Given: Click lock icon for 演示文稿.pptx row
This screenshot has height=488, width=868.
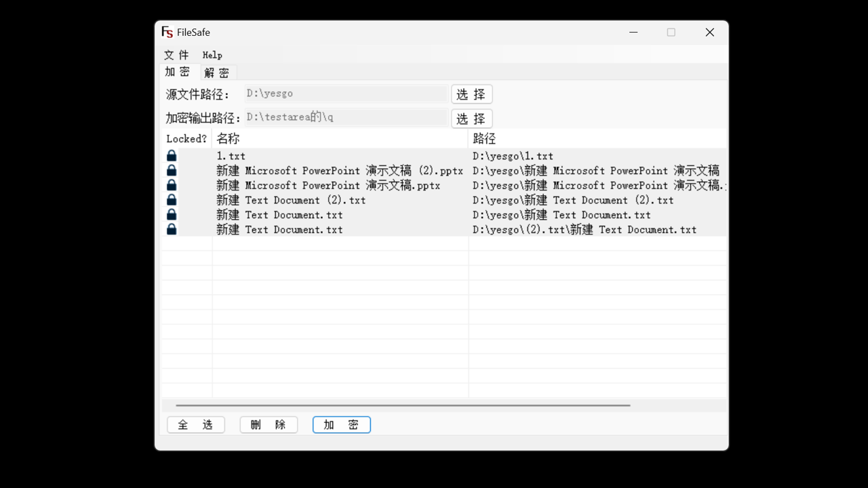Looking at the screenshot, I should coord(172,185).
